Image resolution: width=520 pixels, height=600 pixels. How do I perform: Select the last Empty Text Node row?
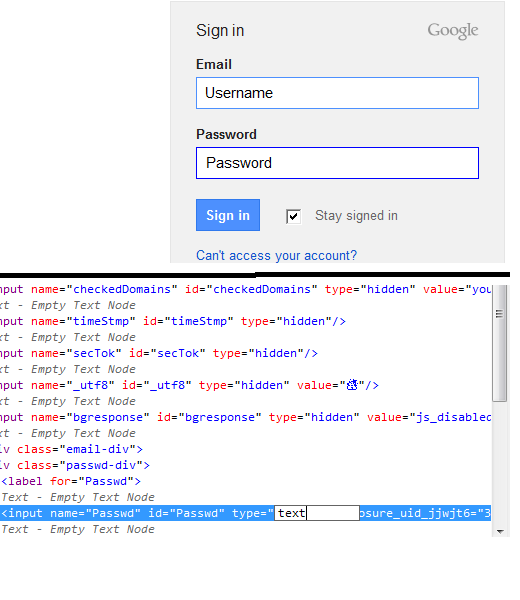pos(78,529)
